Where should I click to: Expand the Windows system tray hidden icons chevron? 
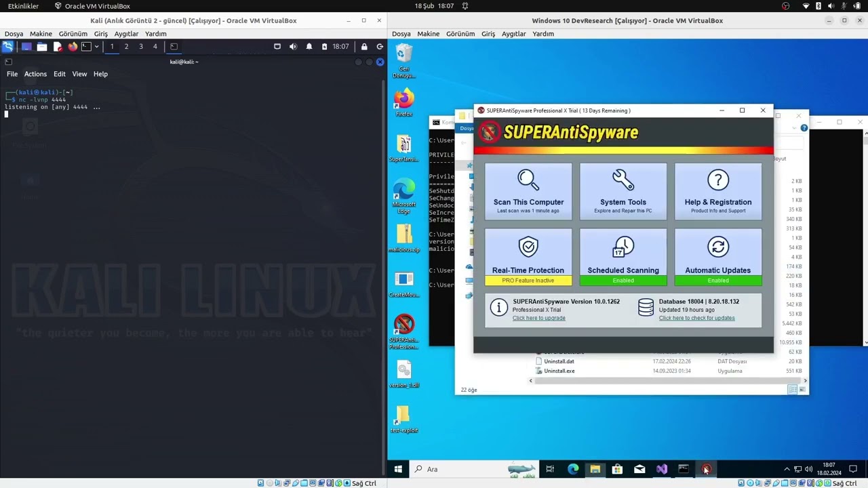[787, 469]
